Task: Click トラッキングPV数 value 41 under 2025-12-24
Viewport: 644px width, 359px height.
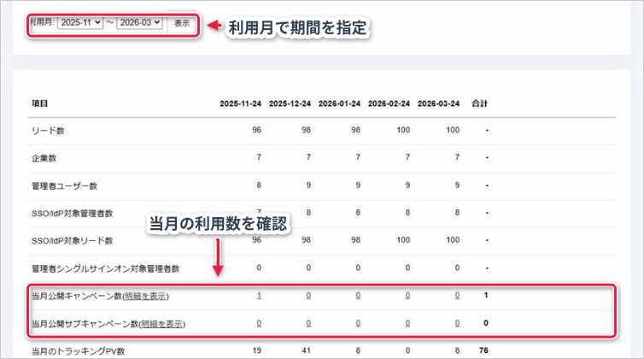Action: point(306,350)
